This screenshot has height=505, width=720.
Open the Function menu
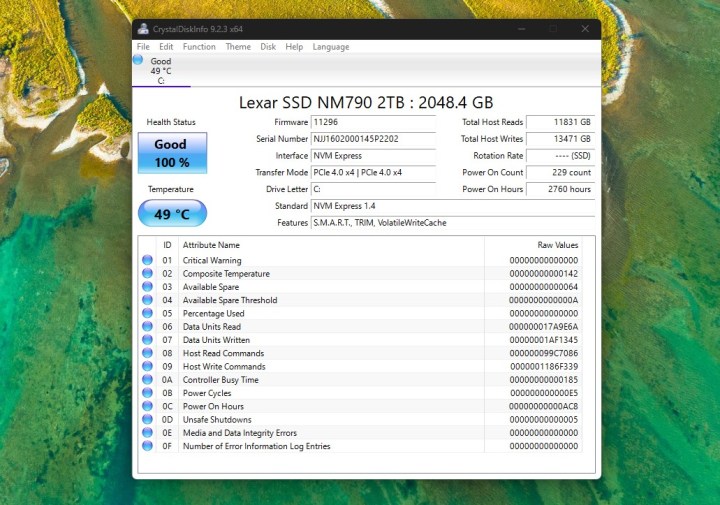[199, 47]
